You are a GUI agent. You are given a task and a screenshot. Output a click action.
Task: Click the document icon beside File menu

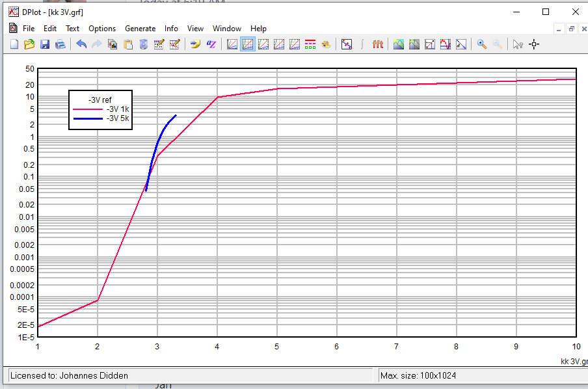pyautogui.click(x=13, y=28)
